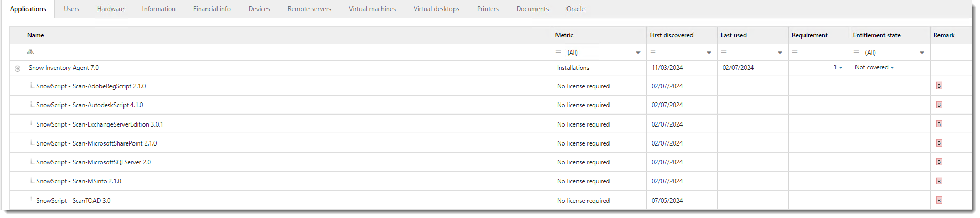Screen dimensions: 980x218
Task: Click the 07/05/2024 date for ScanTOAD
Action: pyautogui.click(x=667, y=201)
